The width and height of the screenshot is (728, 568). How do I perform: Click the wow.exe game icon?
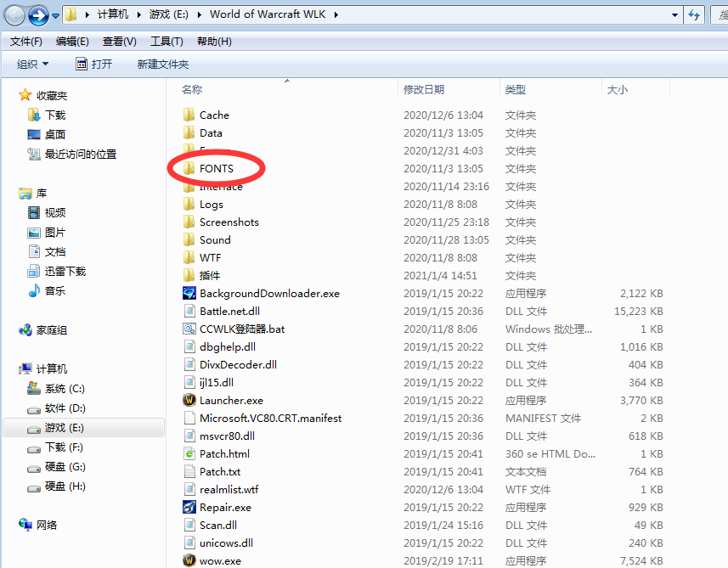(189, 560)
